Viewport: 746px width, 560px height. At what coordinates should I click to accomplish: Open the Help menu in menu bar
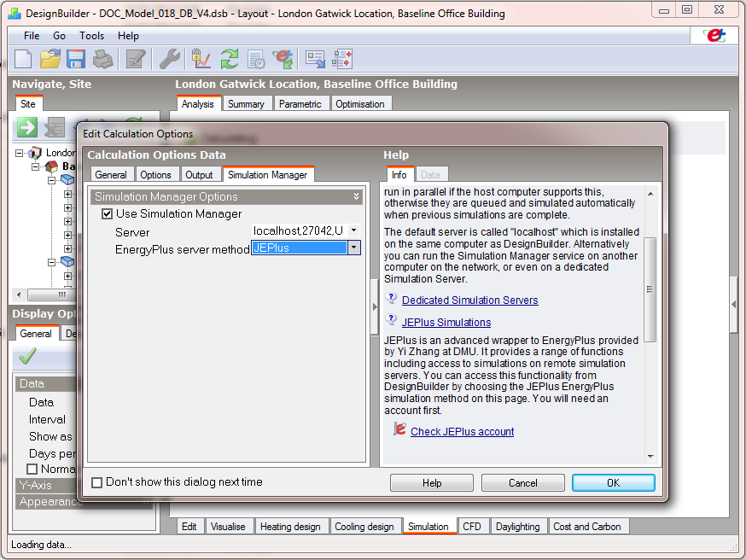coord(128,36)
